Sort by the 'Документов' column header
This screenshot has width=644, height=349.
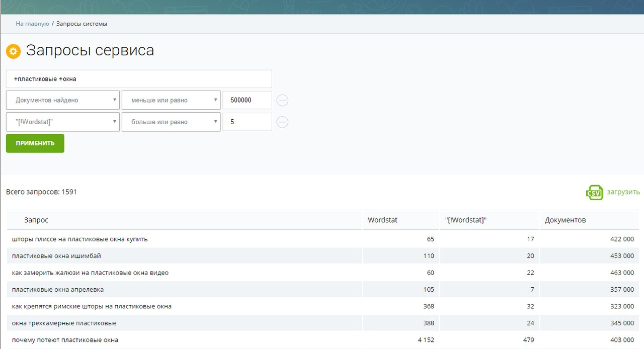565,220
